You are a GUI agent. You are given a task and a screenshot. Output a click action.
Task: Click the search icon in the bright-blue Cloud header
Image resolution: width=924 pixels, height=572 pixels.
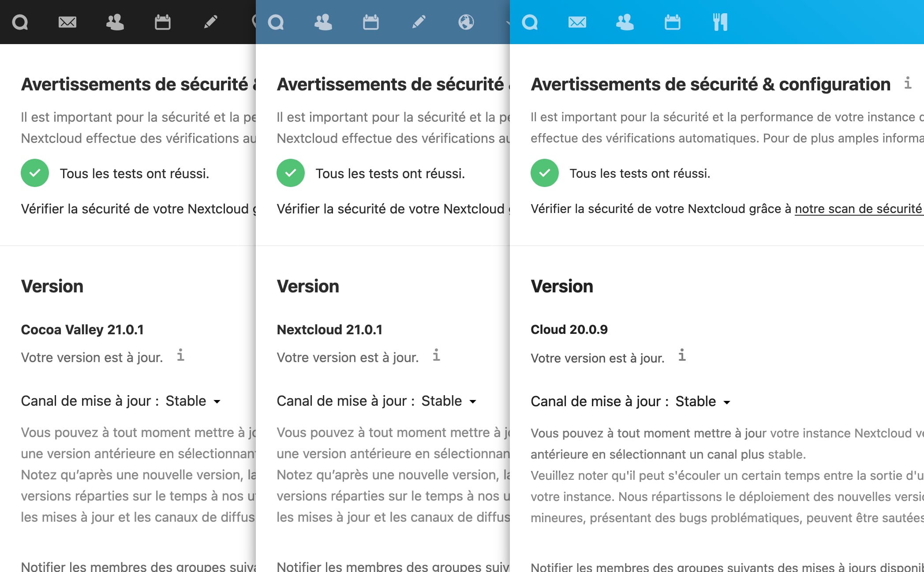(x=530, y=22)
